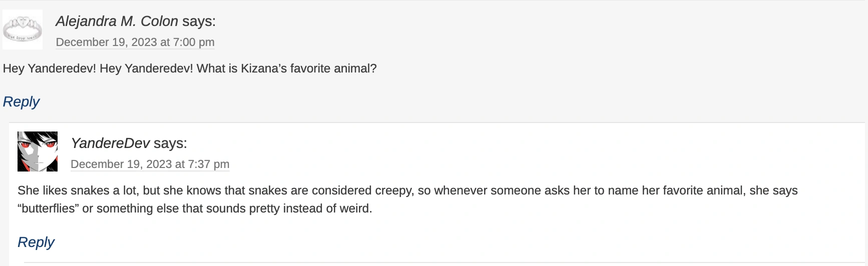The width and height of the screenshot is (868, 266).
Task: Open YandereDev's author name
Action: tap(110, 143)
